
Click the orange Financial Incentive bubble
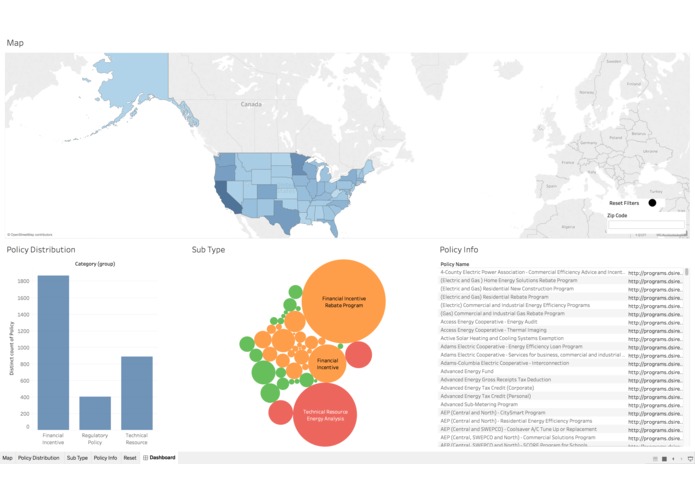327,364
